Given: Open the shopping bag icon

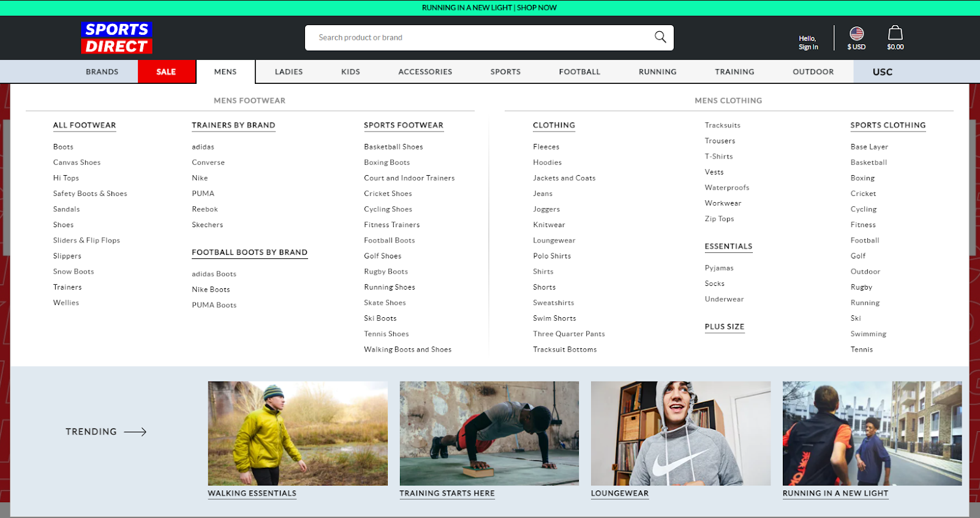Looking at the screenshot, I should tap(895, 33).
